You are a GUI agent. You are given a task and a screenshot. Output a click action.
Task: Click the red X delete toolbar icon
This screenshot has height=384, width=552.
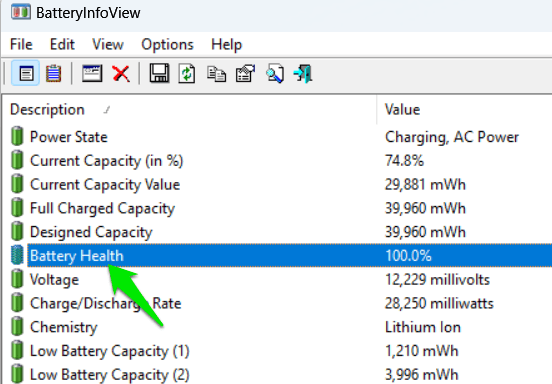coord(121,73)
